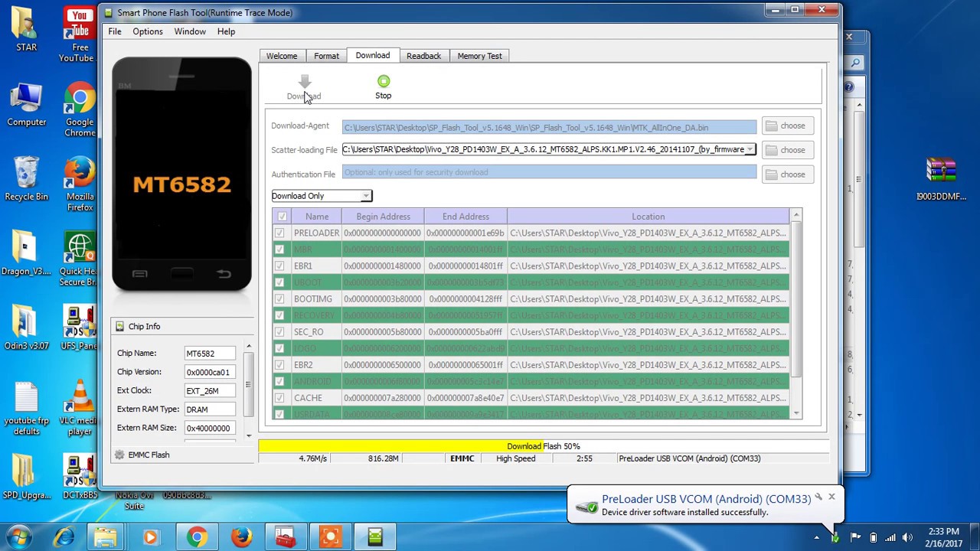
Task: Open Windows Media Player taskbar icon
Action: [150, 537]
